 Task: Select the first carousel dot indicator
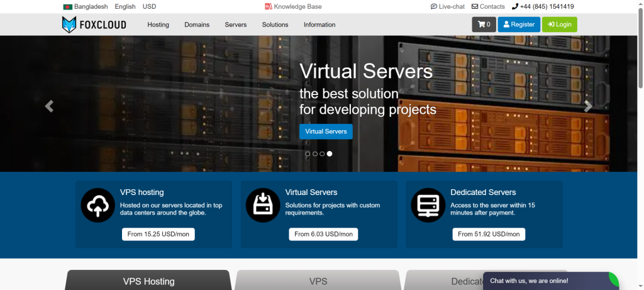tap(308, 153)
